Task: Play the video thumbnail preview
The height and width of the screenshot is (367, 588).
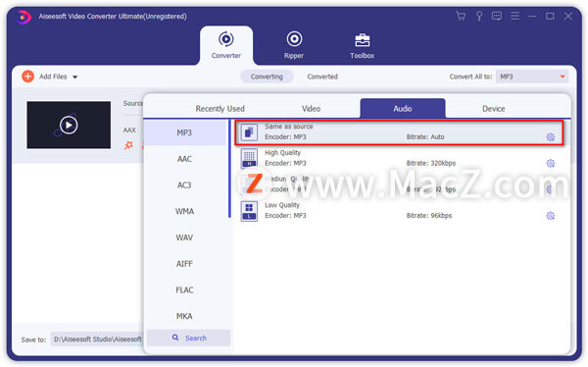Action: [x=69, y=125]
